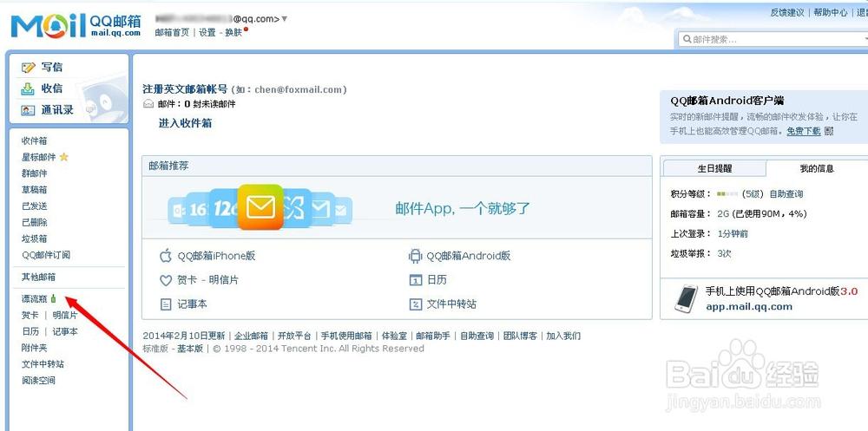Viewport: 868px width, 431px height.
Task: Click 注册英文邮箱帐号 link
Action: pos(185,89)
